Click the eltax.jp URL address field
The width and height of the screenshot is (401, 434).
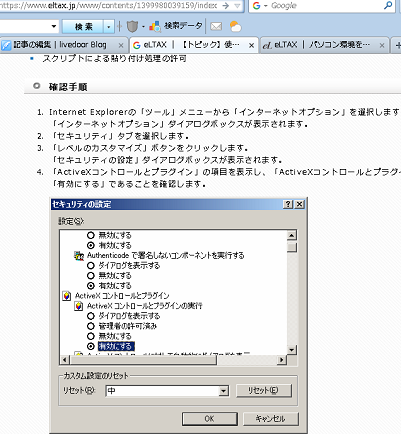109,6
